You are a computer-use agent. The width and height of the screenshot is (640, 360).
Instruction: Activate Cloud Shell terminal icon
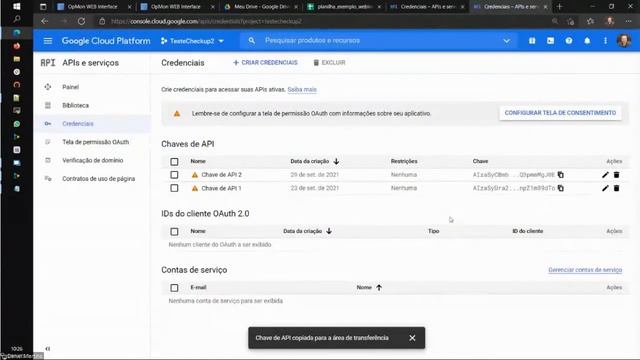[x=550, y=41]
